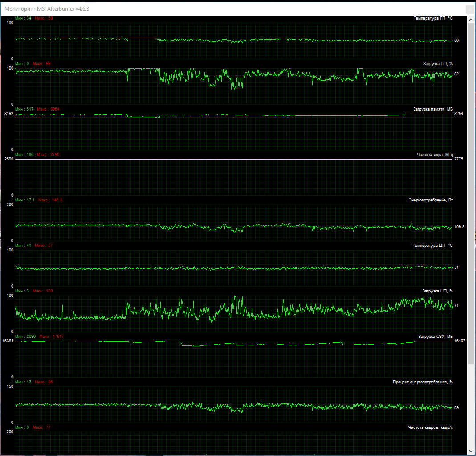Click the 'Мин : 2636' RAM usage value
The width and height of the screenshot is (476, 456).
(x=25, y=337)
